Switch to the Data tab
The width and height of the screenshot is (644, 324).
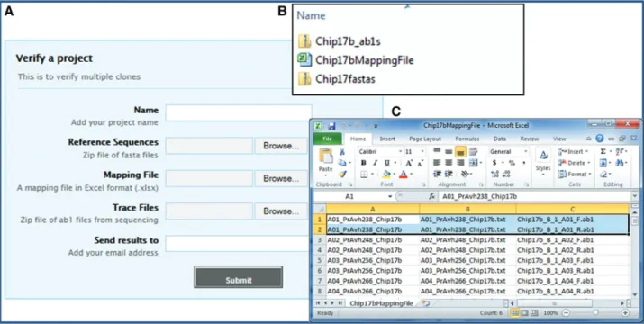[x=500, y=139]
